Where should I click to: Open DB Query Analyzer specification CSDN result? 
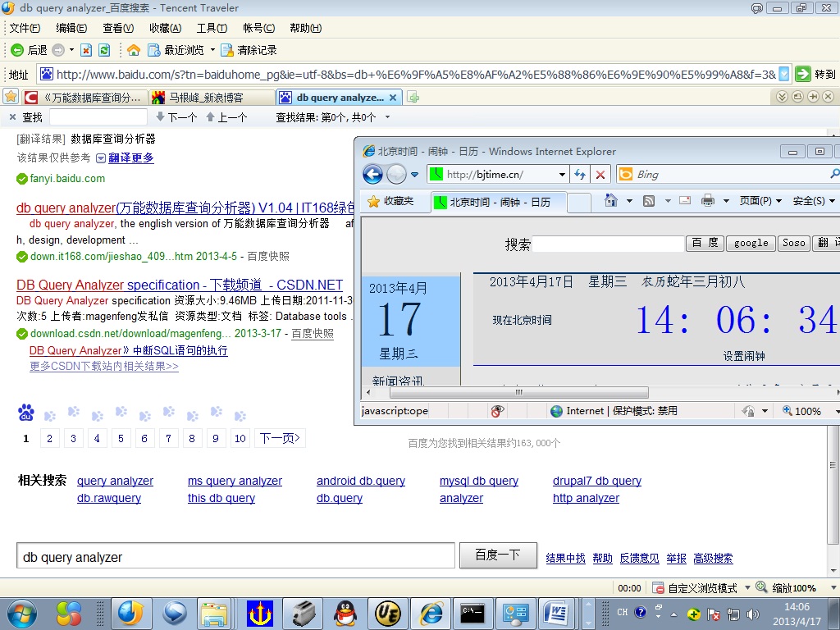coord(180,285)
